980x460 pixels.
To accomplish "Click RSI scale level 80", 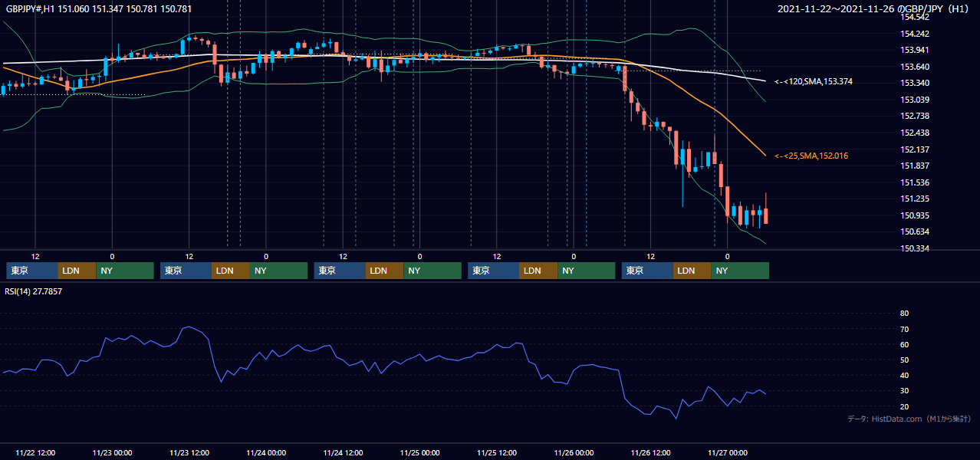I will pos(904,314).
